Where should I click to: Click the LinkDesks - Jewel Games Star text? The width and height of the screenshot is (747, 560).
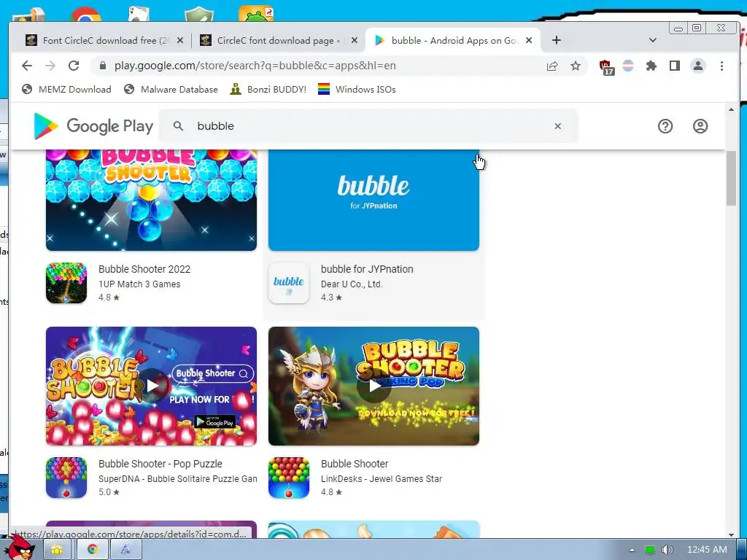(381, 478)
